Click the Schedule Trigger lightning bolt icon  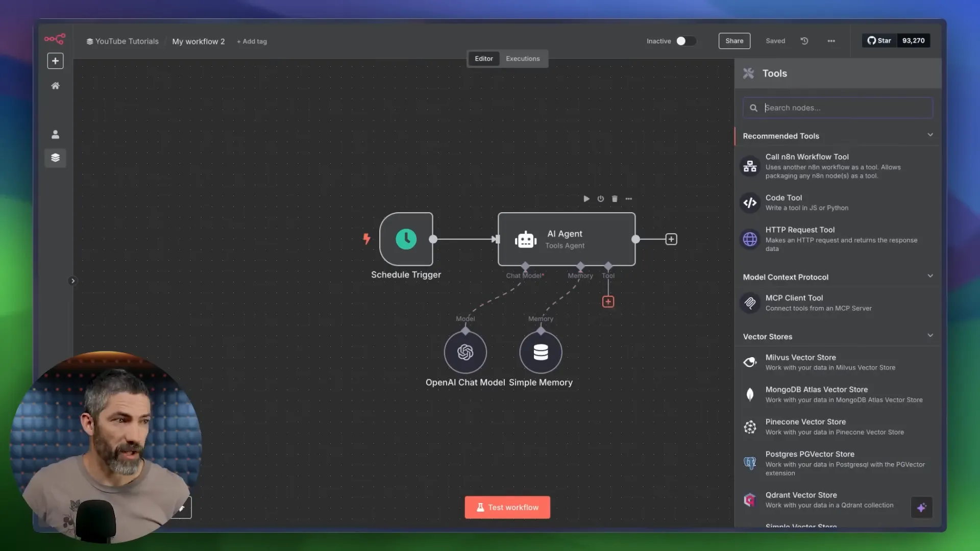366,238
